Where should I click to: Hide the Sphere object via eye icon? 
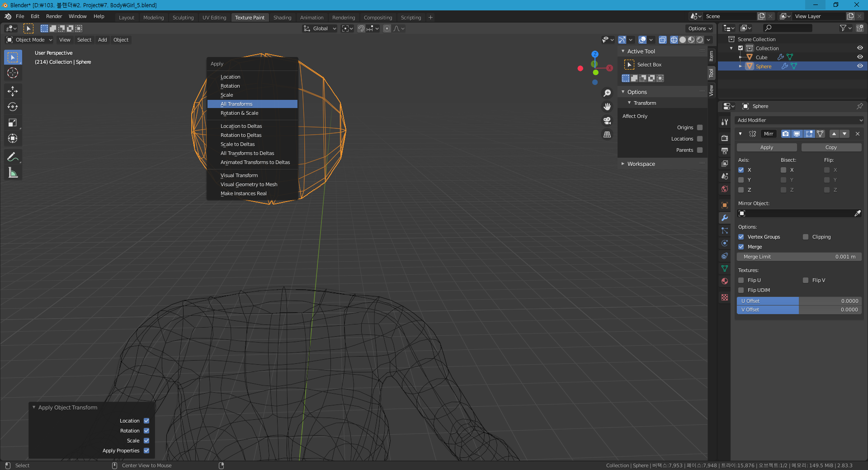click(860, 66)
